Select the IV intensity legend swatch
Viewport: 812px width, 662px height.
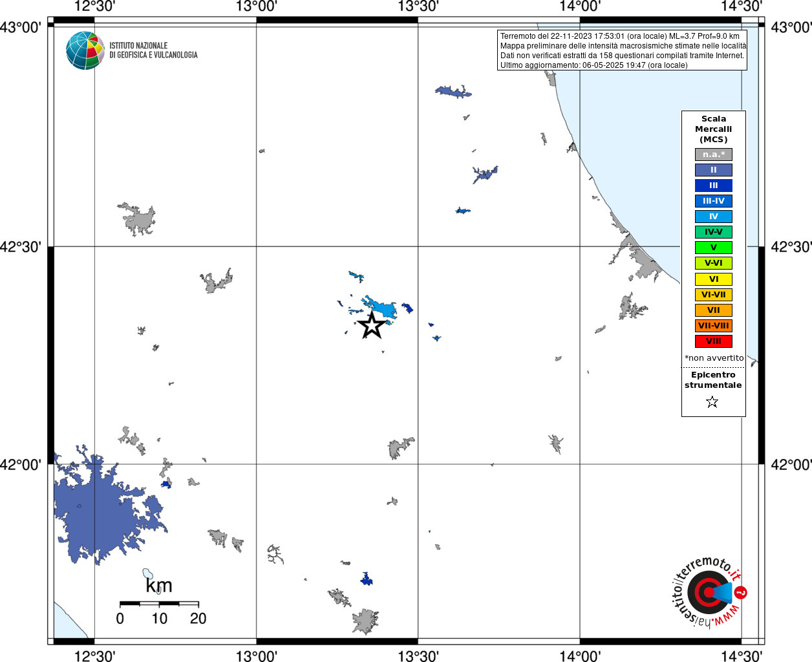pos(714,217)
